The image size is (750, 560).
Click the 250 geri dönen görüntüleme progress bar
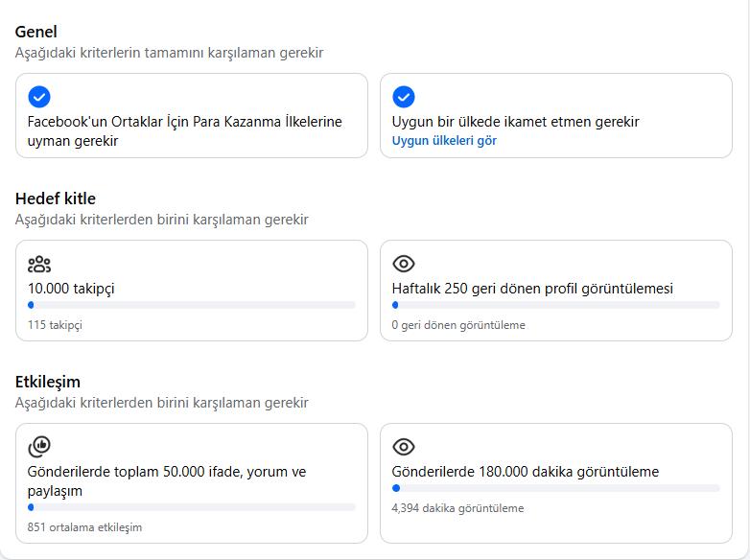click(556, 305)
